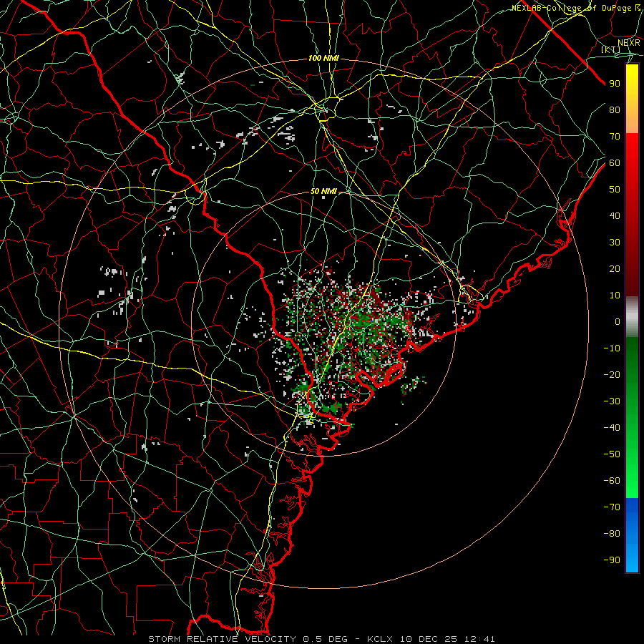Click the blue bottom segment of color bar
This screenshot has height=644, width=644.
632,535
